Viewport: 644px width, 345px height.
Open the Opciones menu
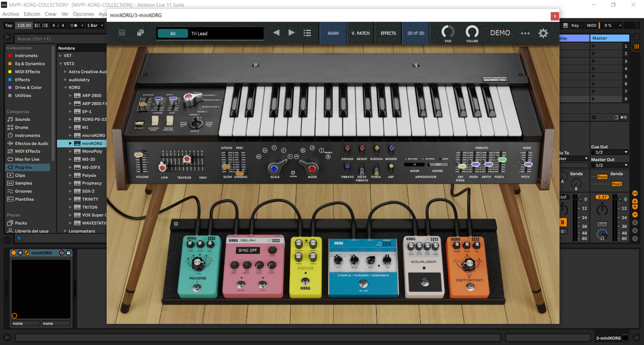click(x=84, y=14)
